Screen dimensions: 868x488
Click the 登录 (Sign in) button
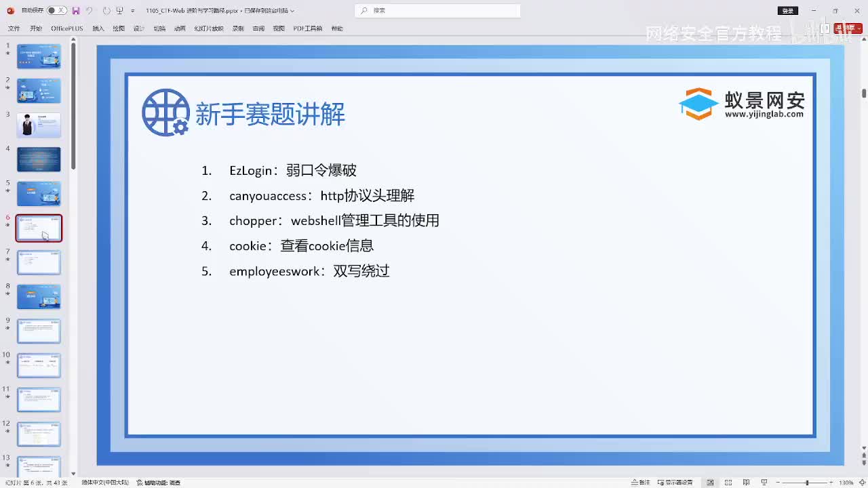click(787, 11)
